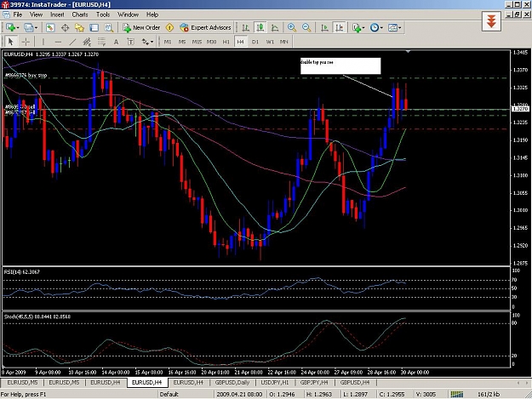Switch timeframe to W1
532x399 pixels.
click(x=270, y=42)
